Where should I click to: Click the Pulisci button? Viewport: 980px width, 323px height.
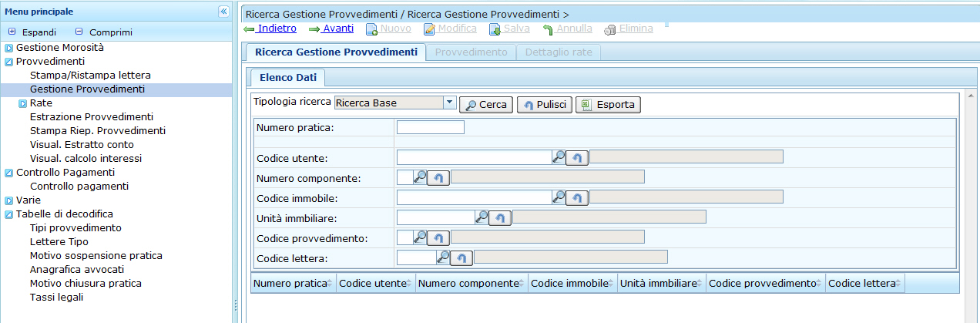[x=544, y=104]
